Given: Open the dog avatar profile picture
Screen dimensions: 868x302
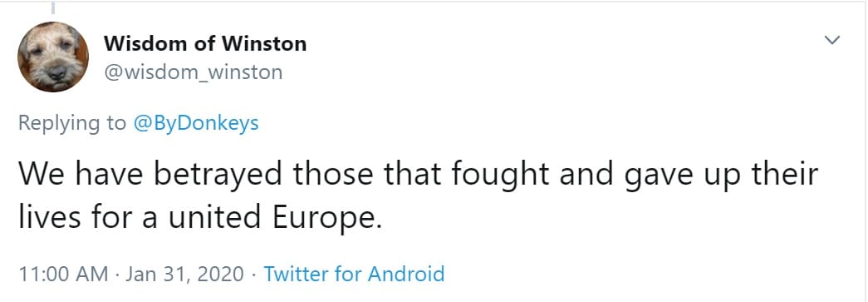Looking at the screenshot, I should 53,57.
